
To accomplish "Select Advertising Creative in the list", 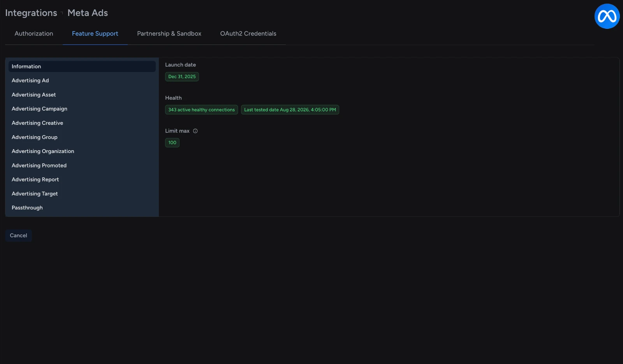I will pyautogui.click(x=82, y=123).
